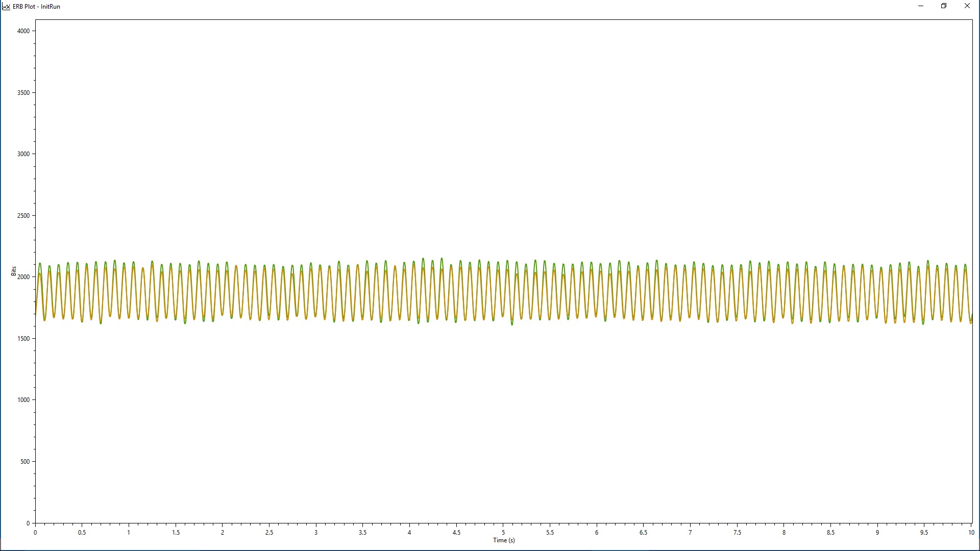980x551 pixels.
Task: Click the 4.5 x-axis tick label
Action: pos(456,533)
